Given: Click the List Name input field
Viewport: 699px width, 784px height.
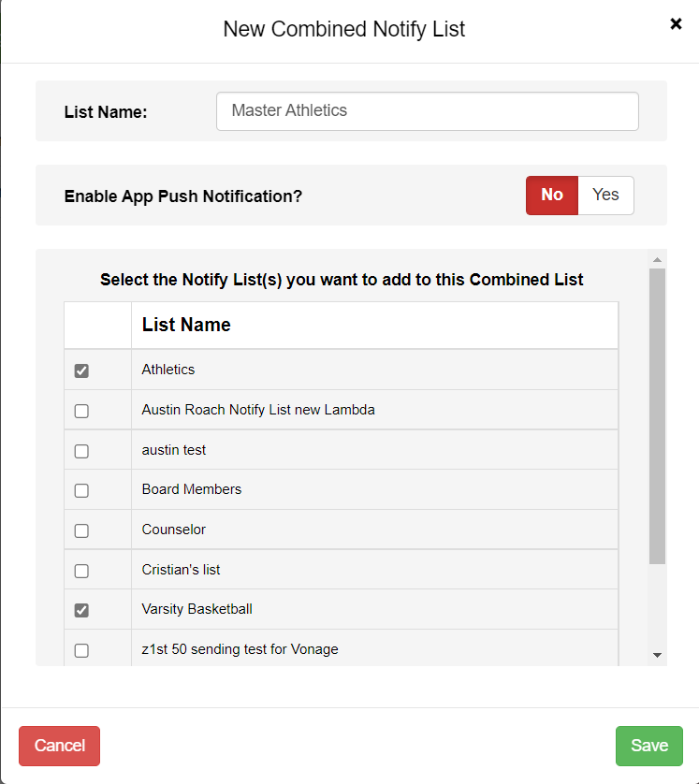Looking at the screenshot, I should [x=427, y=111].
